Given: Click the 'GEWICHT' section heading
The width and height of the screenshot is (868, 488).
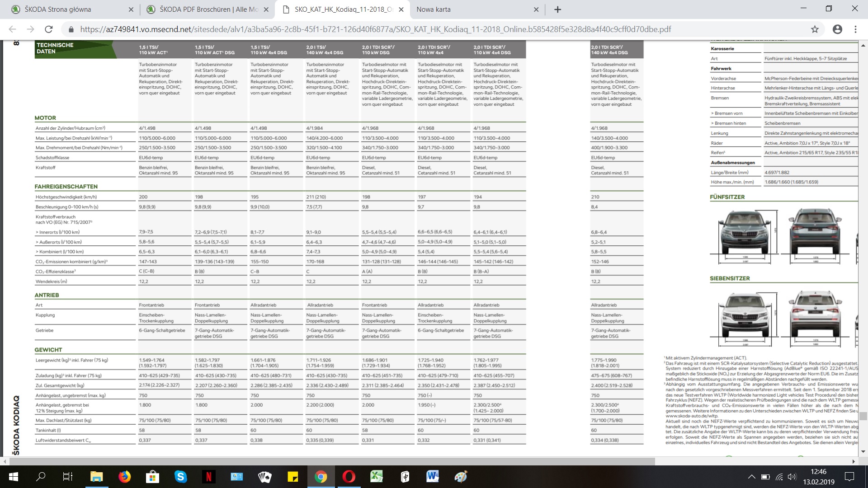Looking at the screenshot, I should click(x=48, y=350).
